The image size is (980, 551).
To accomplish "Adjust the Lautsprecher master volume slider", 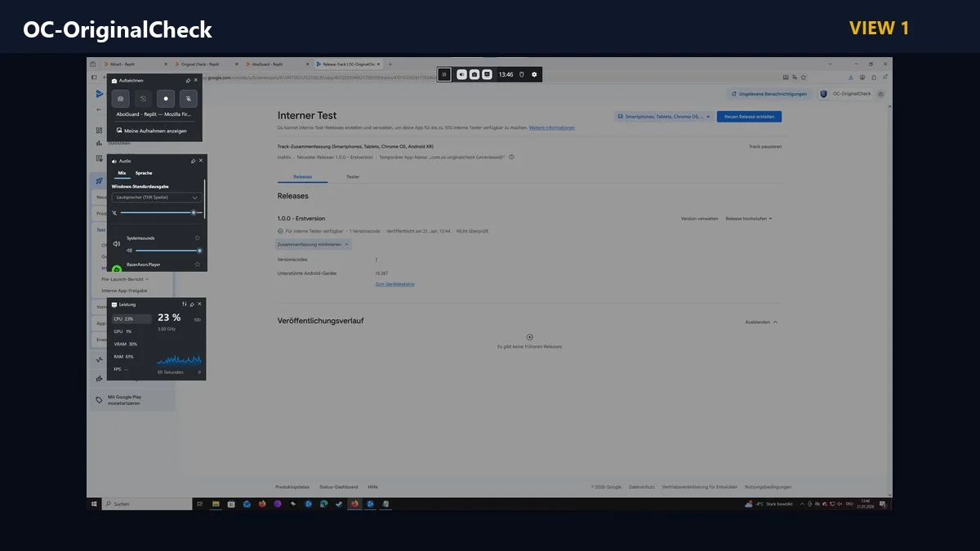I will tap(161, 212).
